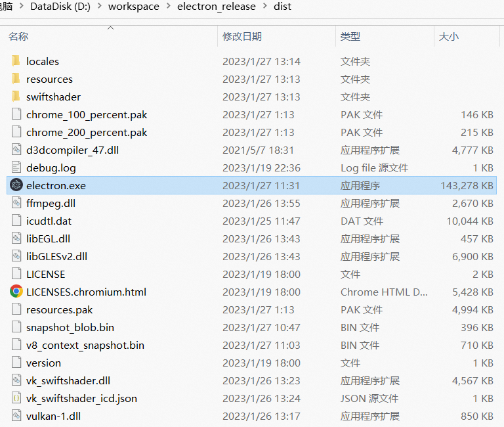Select the file name d3dcompiler_47.dll
The height and width of the screenshot is (427, 504).
pyautogui.click(x=73, y=150)
